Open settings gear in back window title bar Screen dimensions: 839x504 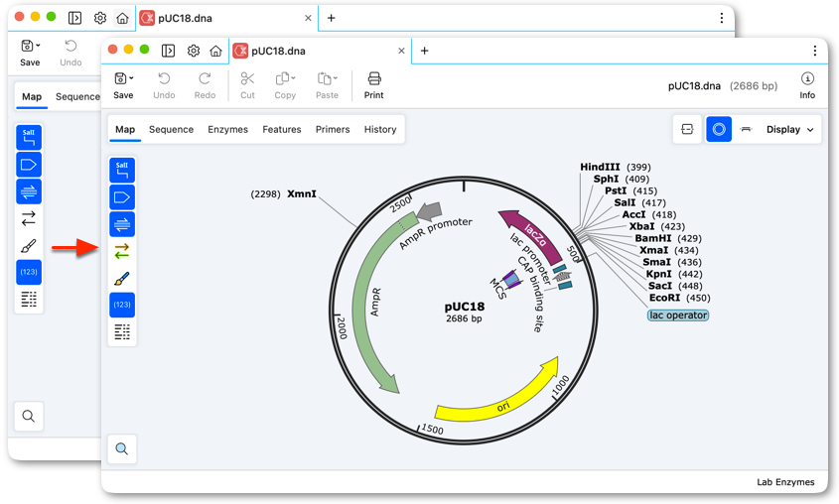100,18
